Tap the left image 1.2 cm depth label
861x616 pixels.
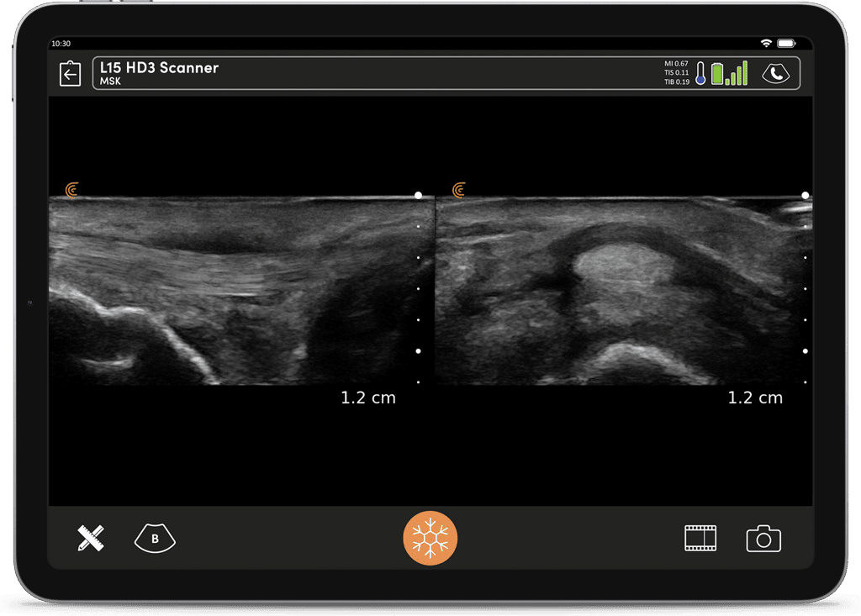367,398
